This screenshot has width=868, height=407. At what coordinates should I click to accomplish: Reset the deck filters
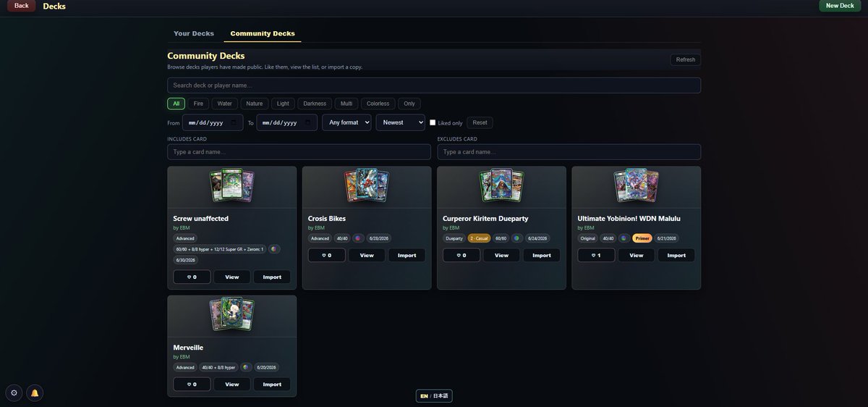[x=480, y=122]
